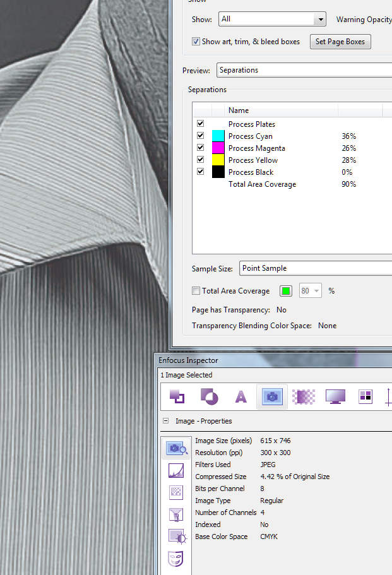This screenshot has width=392, height=575.
Task: Open the Fill/Stroke category in Enfocus Inspector
Action: pyautogui.click(x=177, y=396)
